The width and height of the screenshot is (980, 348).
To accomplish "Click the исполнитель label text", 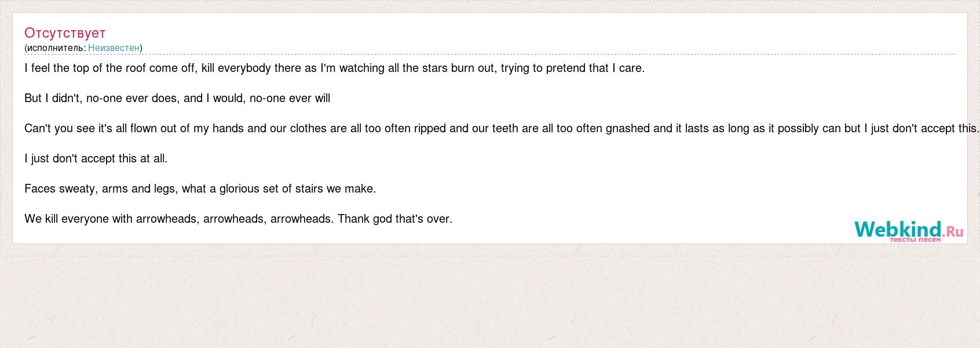I will click(55, 48).
